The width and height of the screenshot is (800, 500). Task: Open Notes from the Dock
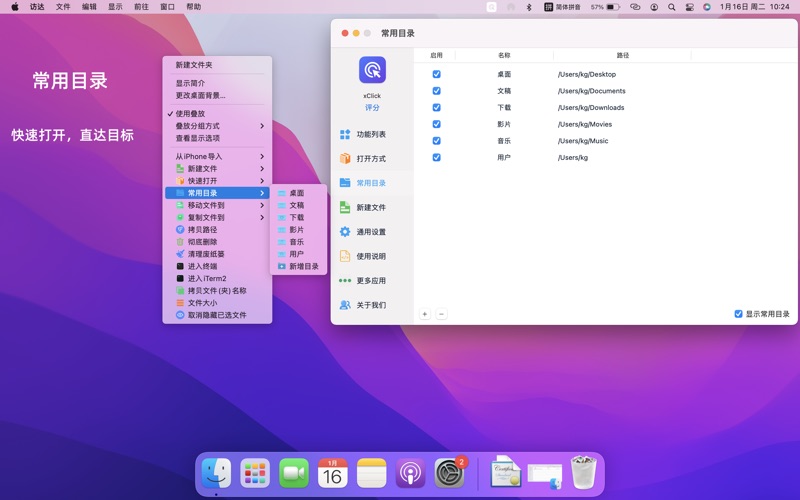coord(371,473)
